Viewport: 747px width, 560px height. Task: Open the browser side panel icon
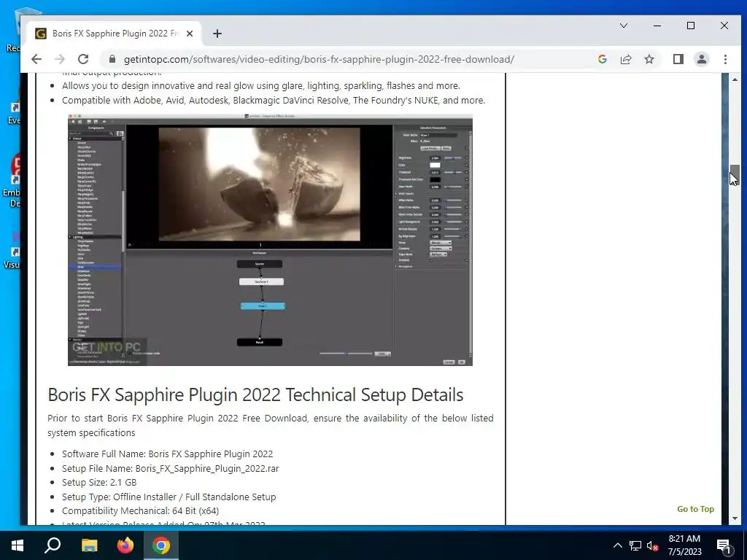[x=678, y=59]
